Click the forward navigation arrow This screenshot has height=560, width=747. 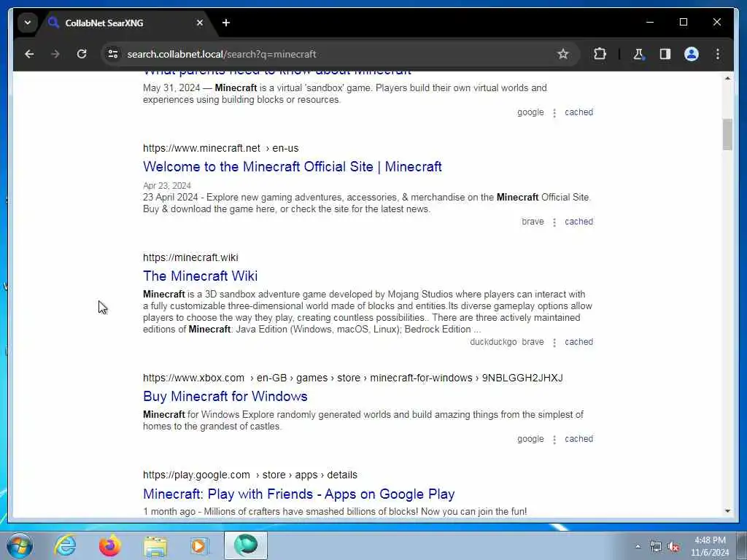55,54
